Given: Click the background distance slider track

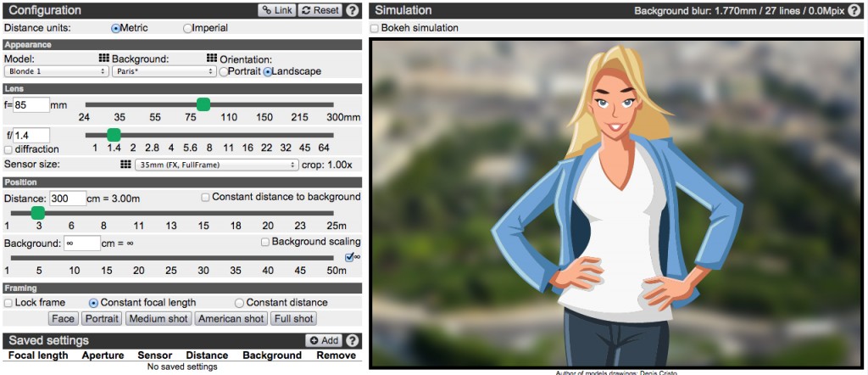Looking at the screenshot, I should coord(172,258).
